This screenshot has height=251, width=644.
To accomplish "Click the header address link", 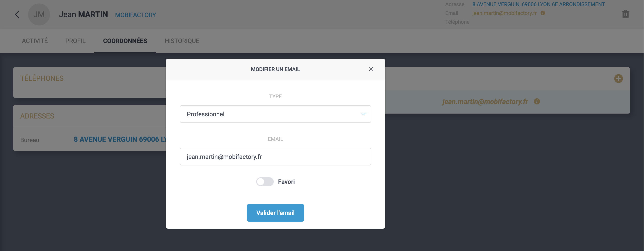I will coord(538,4).
